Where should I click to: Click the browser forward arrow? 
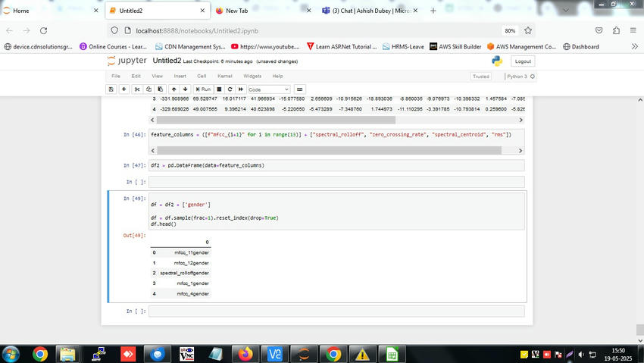tap(27, 30)
